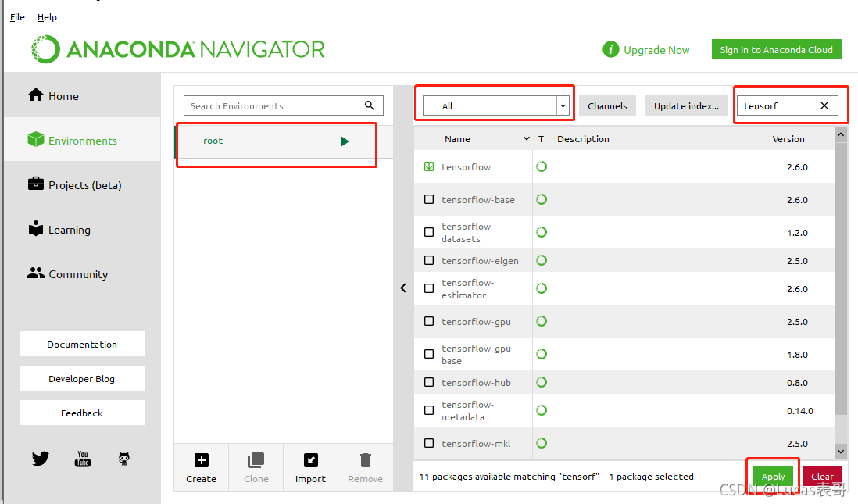858x504 pixels.
Task: Click the type icon of tensorflow-gpu row
Action: tap(542, 321)
